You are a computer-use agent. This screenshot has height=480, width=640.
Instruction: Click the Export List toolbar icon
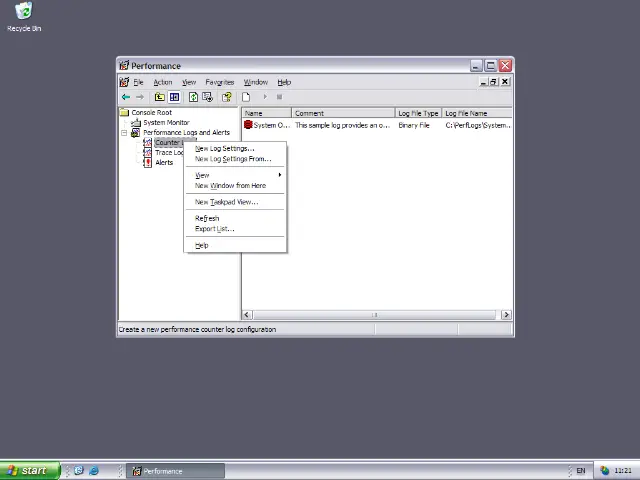[207, 97]
